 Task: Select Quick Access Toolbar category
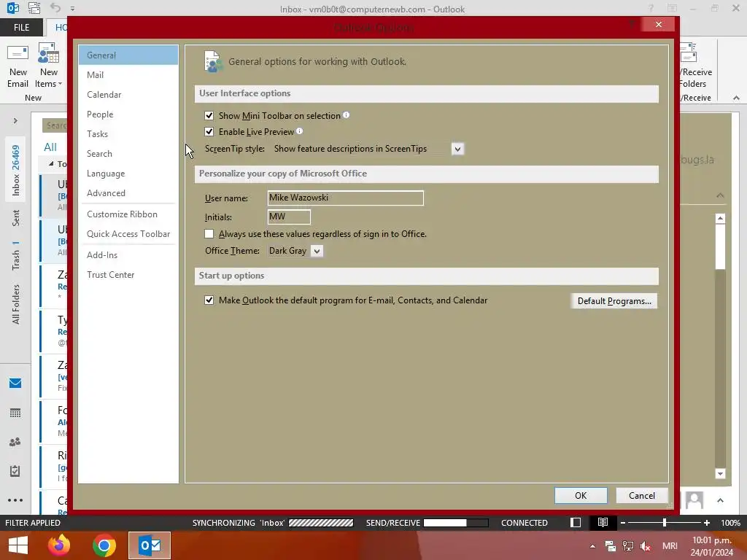point(128,234)
